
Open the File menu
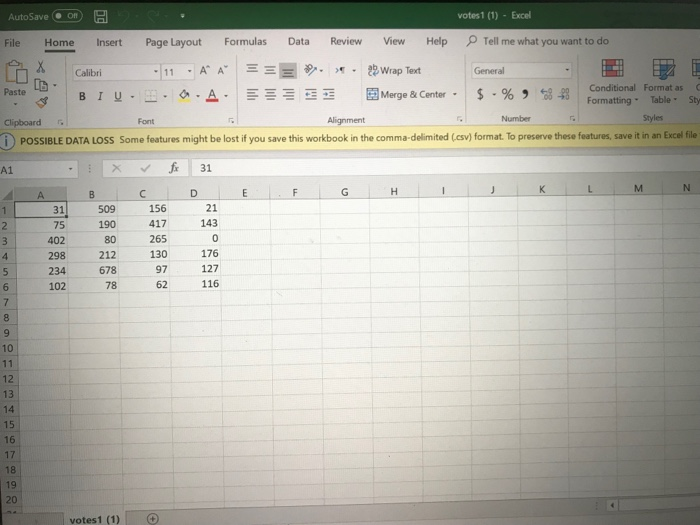coord(12,43)
